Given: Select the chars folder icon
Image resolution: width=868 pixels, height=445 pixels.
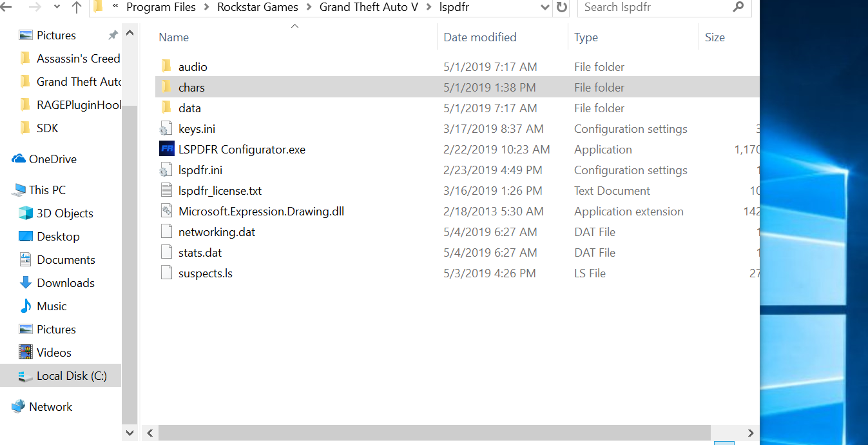Looking at the screenshot, I should [x=166, y=87].
